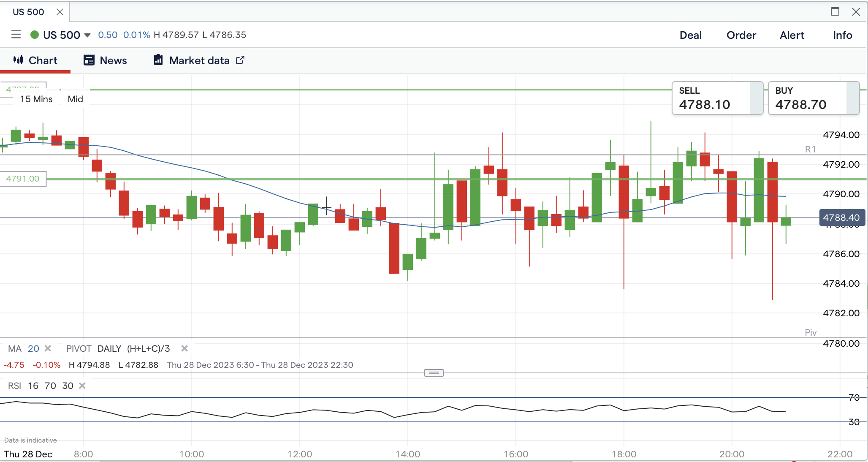Viewport: 868px width, 462px height.
Task: Click the green market status dot
Action: (35, 35)
